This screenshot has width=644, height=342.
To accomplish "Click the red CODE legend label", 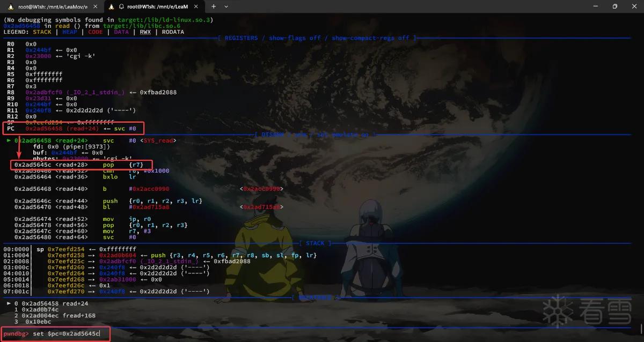I will (96, 32).
